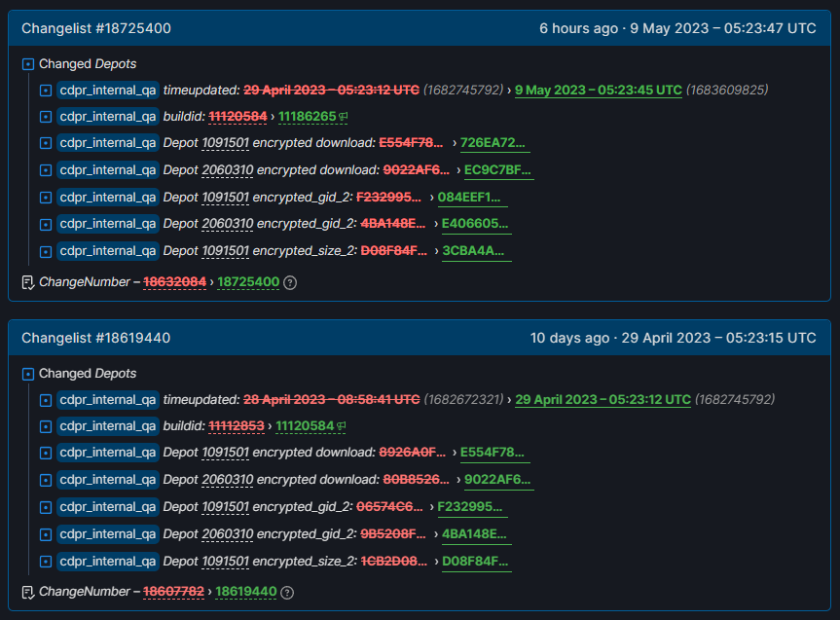Open previous ChangeNumber 18607782
Image resolution: width=840 pixels, height=620 pixels.
[x=173, y=592]
